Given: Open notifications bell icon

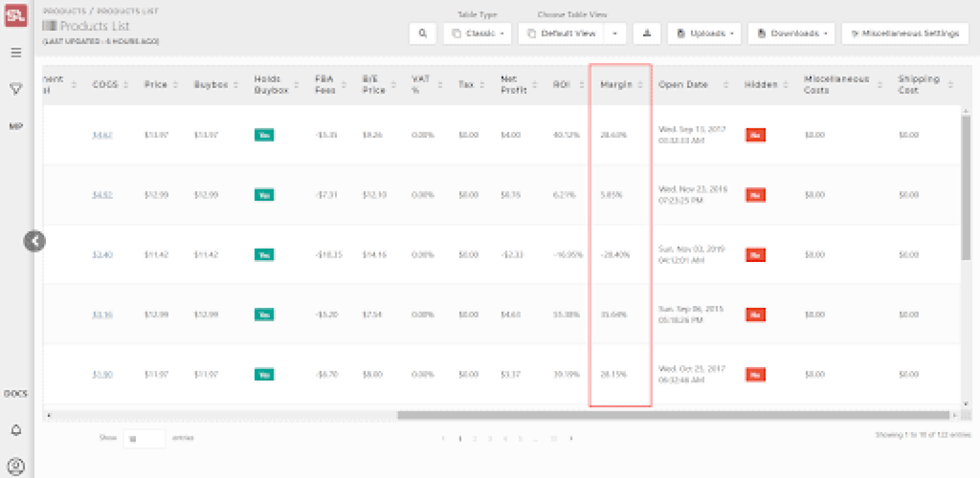Looking at the screenshot, I should pyautogui.click(x=17, y=430).
